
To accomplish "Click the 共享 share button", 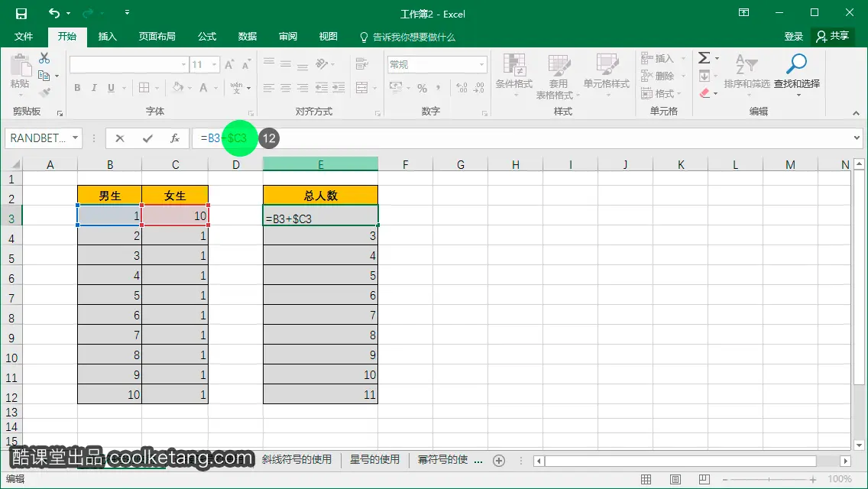I will [833, 37].
